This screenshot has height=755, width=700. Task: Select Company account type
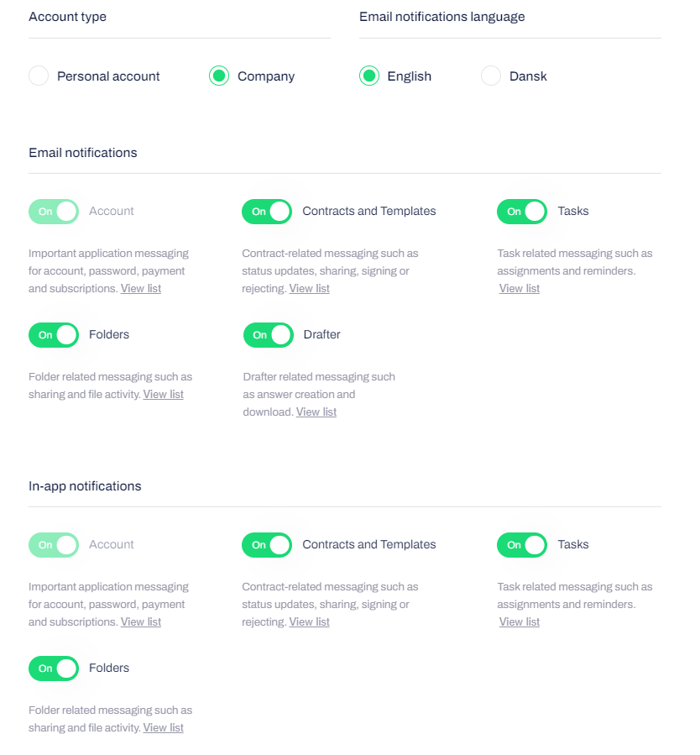point(219,76)
